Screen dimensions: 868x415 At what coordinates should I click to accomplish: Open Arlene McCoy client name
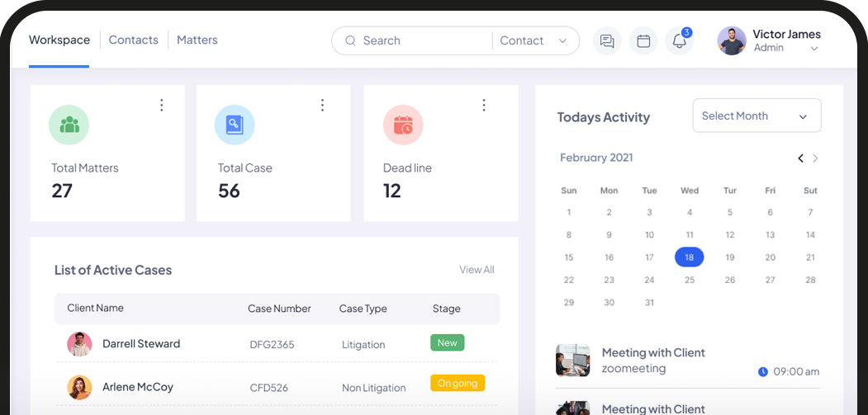coord(138,387)
